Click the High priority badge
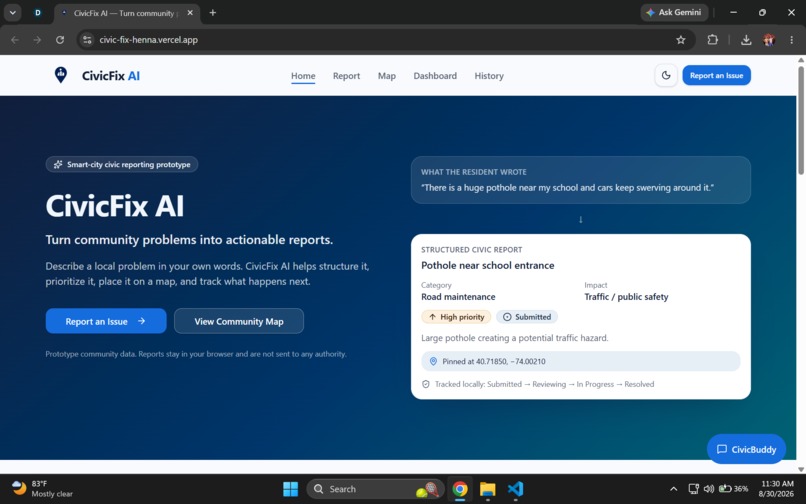 (456, 317)
